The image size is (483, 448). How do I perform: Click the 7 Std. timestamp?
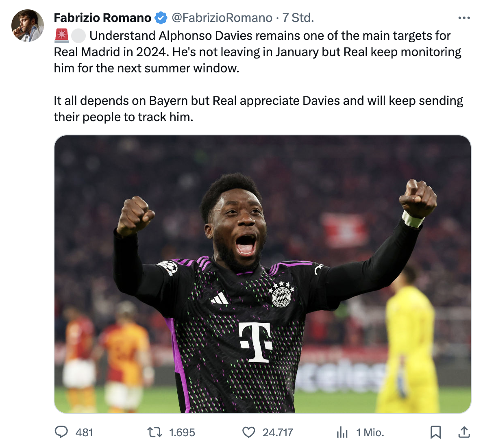298,18
